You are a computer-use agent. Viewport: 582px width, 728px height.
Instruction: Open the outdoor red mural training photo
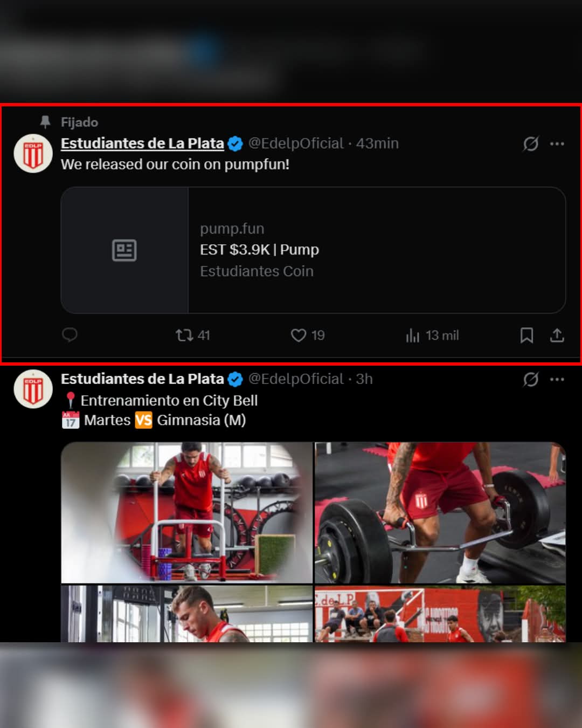pyautogui.click(x=440, y=614)
